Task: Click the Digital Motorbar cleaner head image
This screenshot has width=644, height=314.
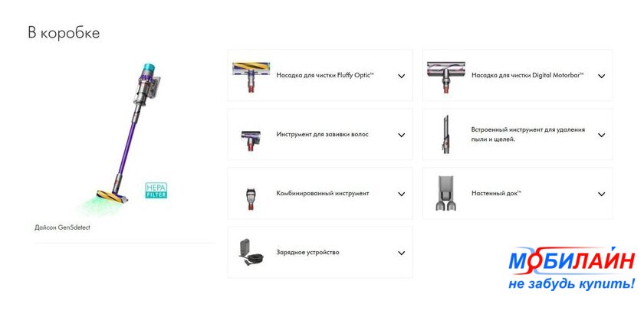Action: pos(446,77)
